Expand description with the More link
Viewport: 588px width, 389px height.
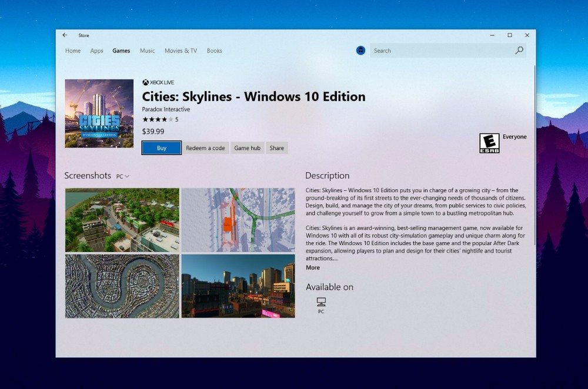[x=313, y=267]
